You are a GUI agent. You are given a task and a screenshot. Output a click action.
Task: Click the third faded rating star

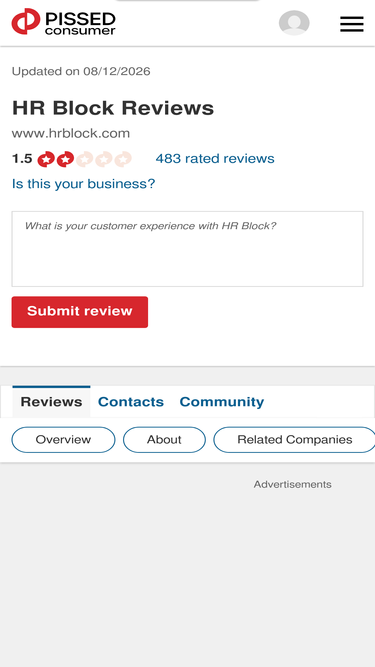[84, 160]
